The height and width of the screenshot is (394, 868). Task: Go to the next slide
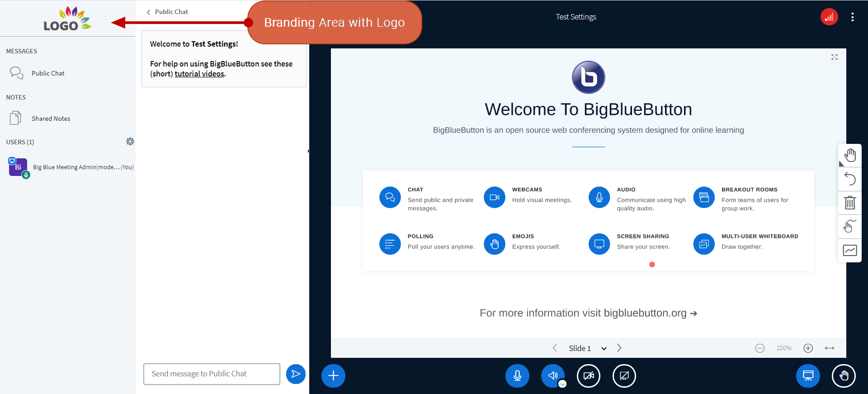(619, 348)
